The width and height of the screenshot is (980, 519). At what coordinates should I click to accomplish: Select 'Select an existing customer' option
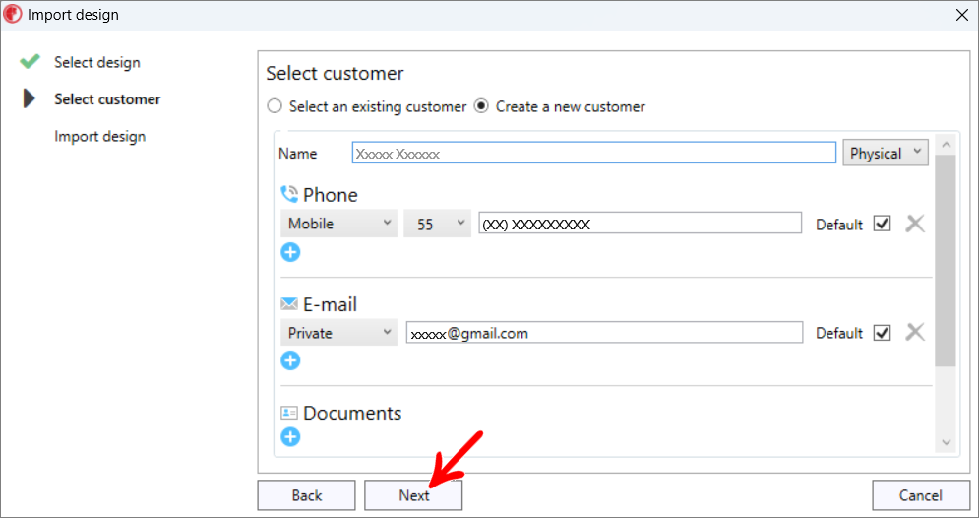(x=275, y=106)
